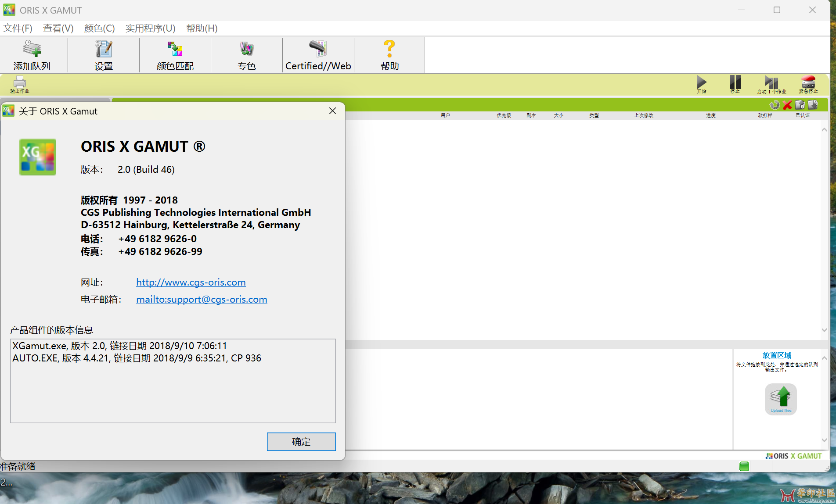
Task: Click the green status indicator in status bar
Action: (x=744, y=466)
